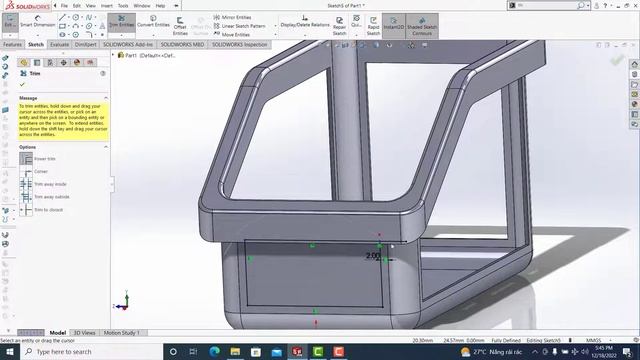
Task: Click the Repair Sketch tool
Action: 339,26
